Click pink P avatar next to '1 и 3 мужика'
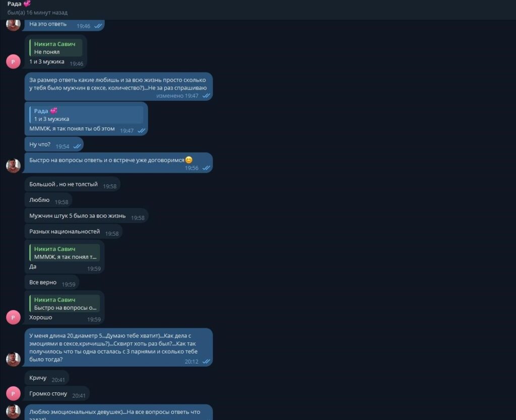Viewport: 516px width, 420px height. (x=13, y=61)
